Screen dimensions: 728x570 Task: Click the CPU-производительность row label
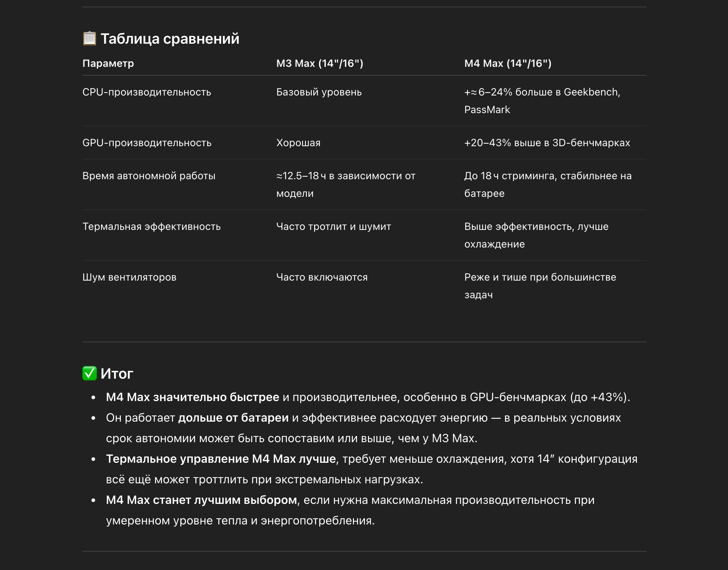coord(147,92)
